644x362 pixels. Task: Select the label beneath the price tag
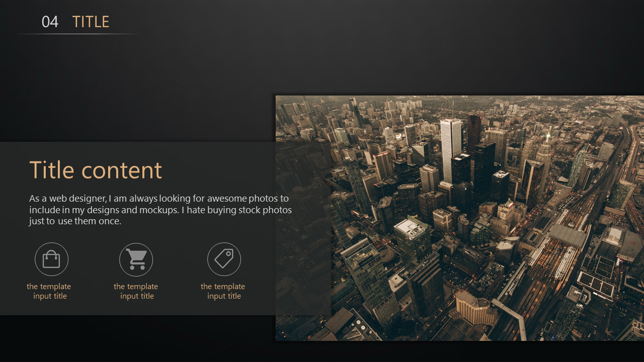coord(223,291)
